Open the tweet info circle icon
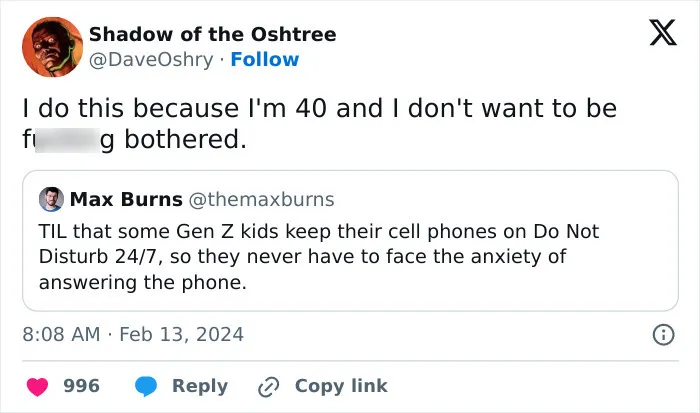The height and width of the screenshot is (413, 700). coord(663,335)
